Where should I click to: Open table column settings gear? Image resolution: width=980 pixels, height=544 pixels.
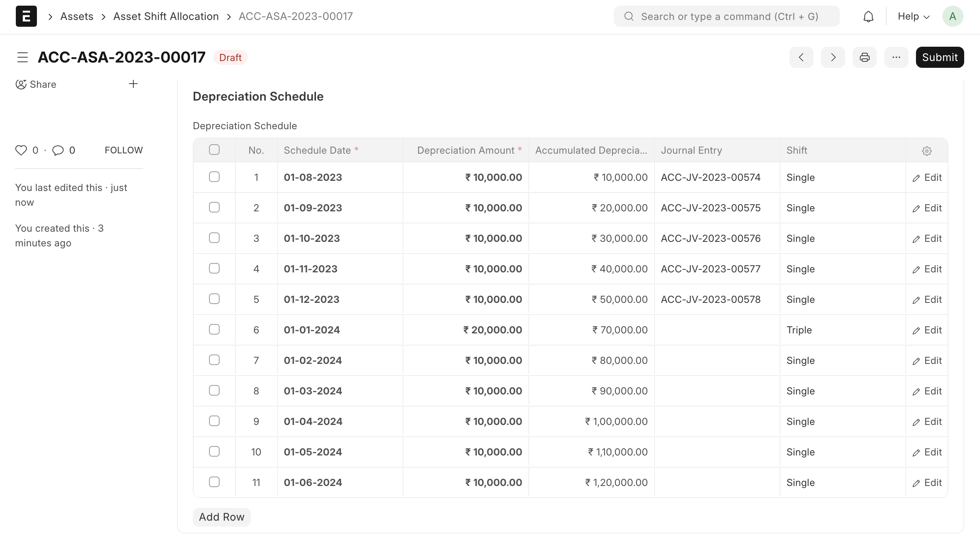pos(927,151)
